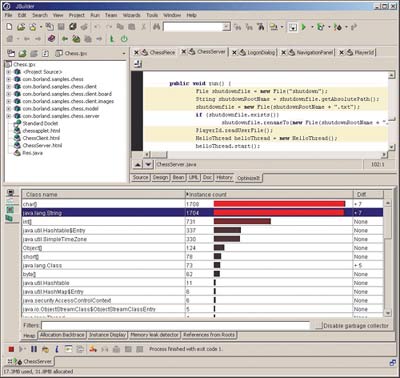Select the History view tab
Viewport: 400px width, 378px height.
pos(224,177)
